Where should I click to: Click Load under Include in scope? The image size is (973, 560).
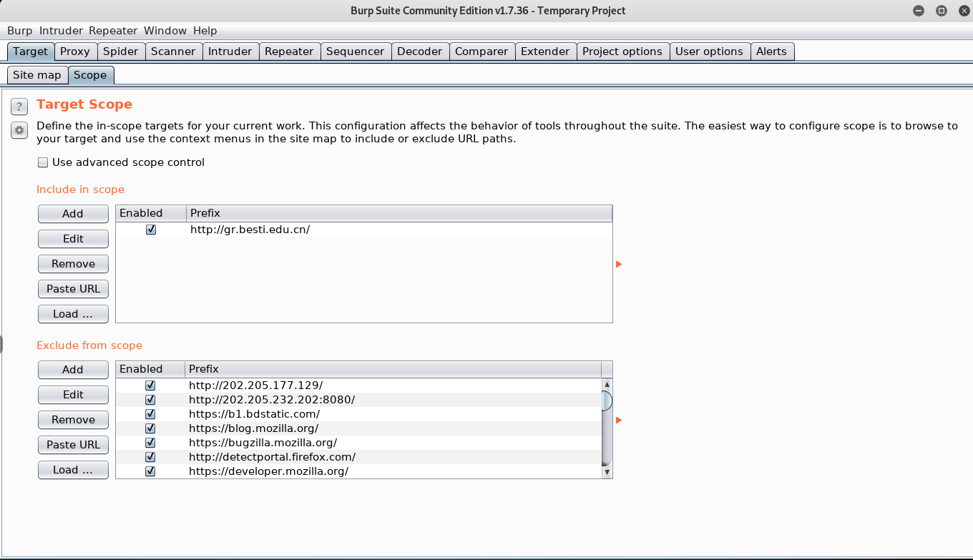tap(73, 314)
